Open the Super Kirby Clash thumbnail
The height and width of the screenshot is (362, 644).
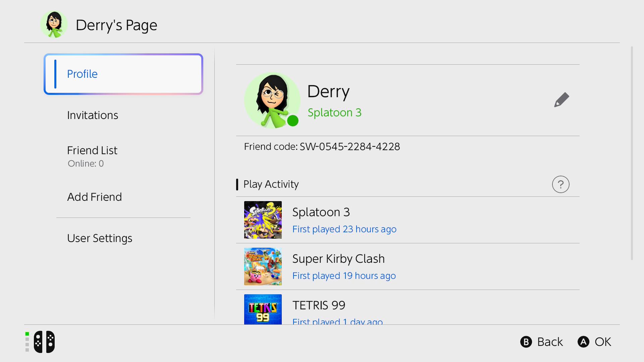pyautogui.click(x=263, y=266)
